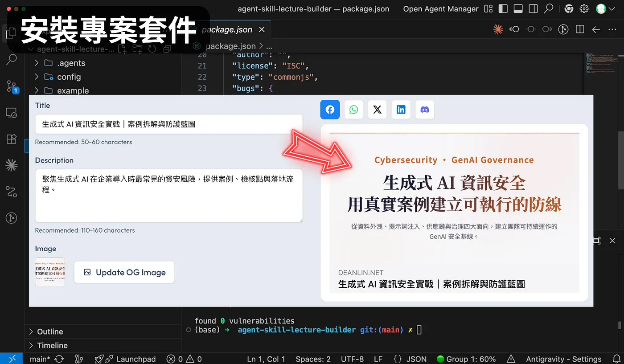The height and width of the screenshot is (364, 624).
Task: Split the editor right
Action: point(580,29)
